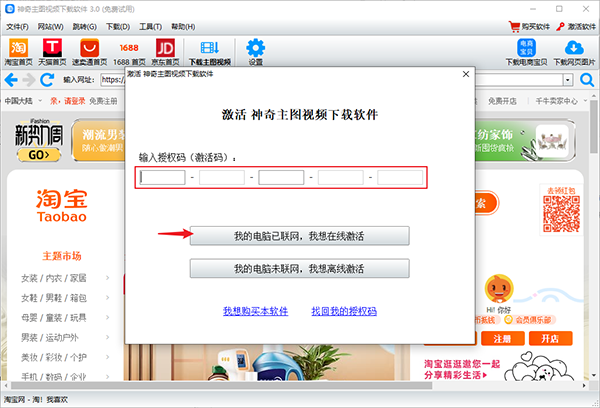Open the Tmall homepage toolbar icon
The width and height of the screenshot is (600, 408).
pyautogui.click(x=54, y=48)
